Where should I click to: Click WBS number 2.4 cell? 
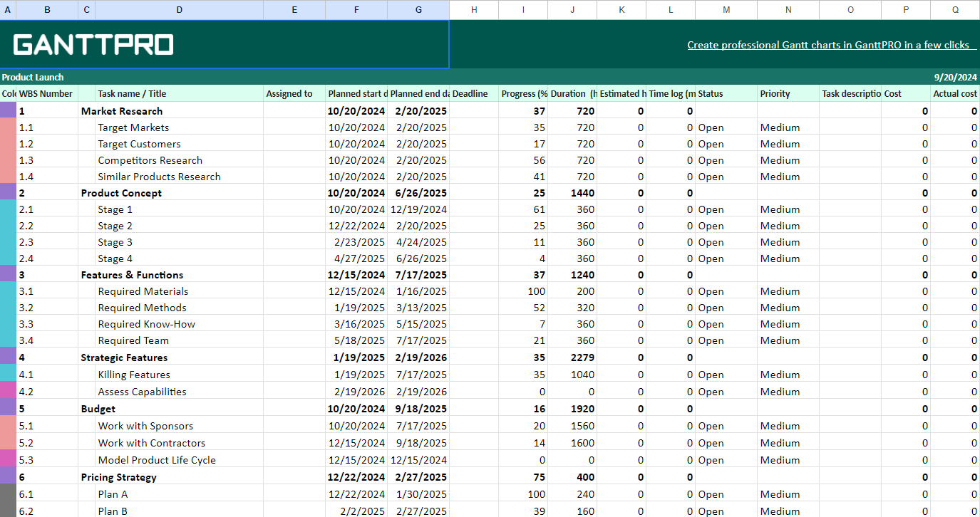[47, 258]
